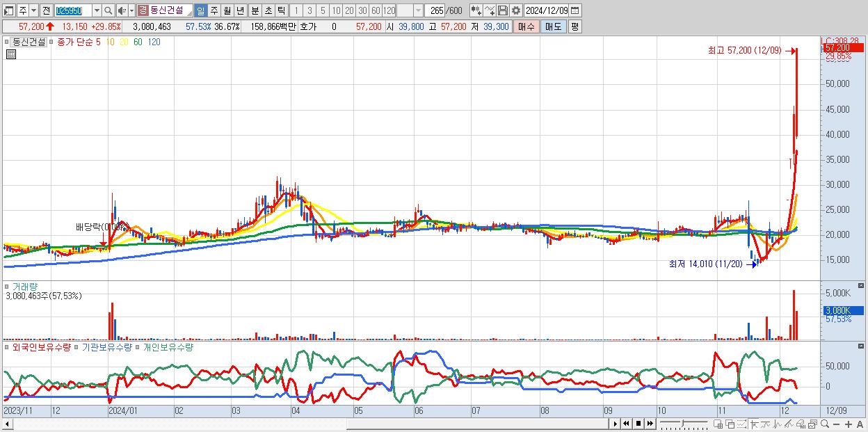
Task: Select the 분 minute period button
Action: [x=255, y=10]
